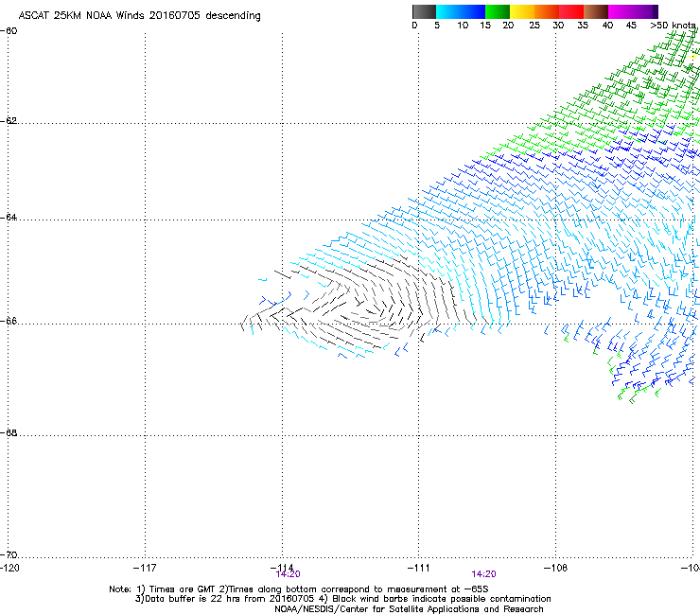Click the -60 latitude axis label
The image size is (700, 615).
[9, 31]
